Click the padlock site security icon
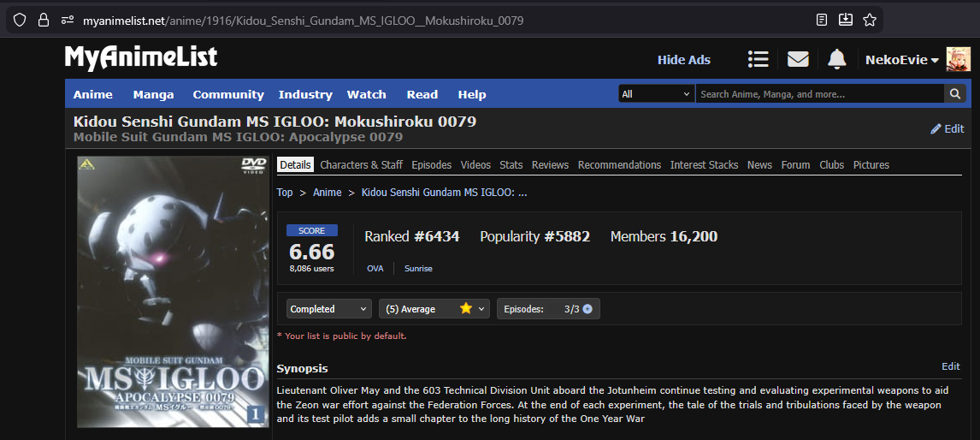Viewport: 980px width, 440px height. coord(43,20)
